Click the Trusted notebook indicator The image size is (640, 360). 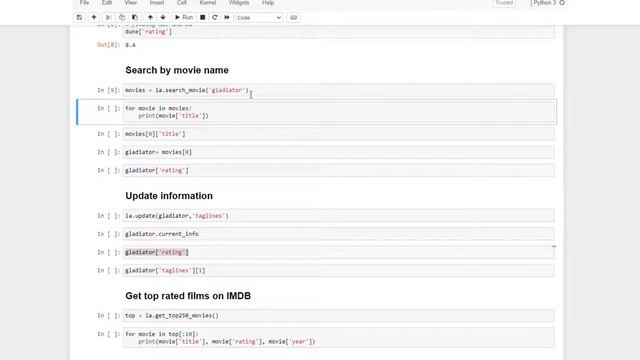pyautogui.click(x=504, y=3)
